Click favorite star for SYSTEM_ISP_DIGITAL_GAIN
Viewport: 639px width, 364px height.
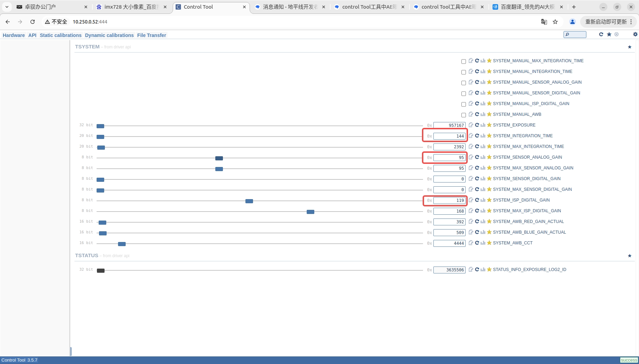pos(489,200)
